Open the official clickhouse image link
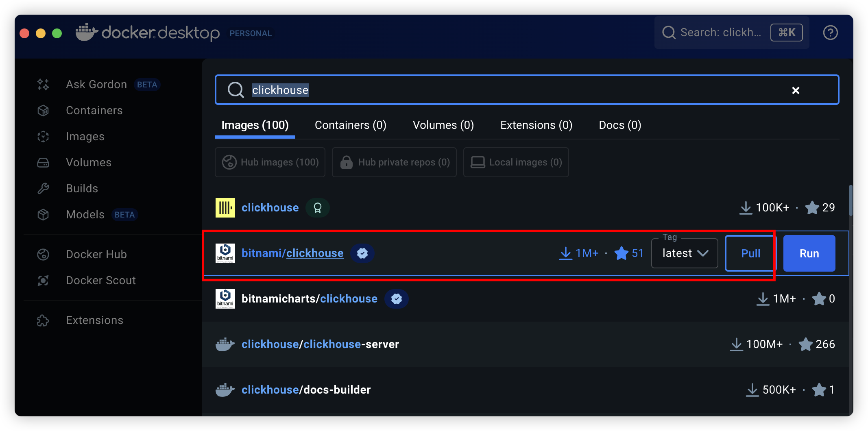 pos(270,208)
